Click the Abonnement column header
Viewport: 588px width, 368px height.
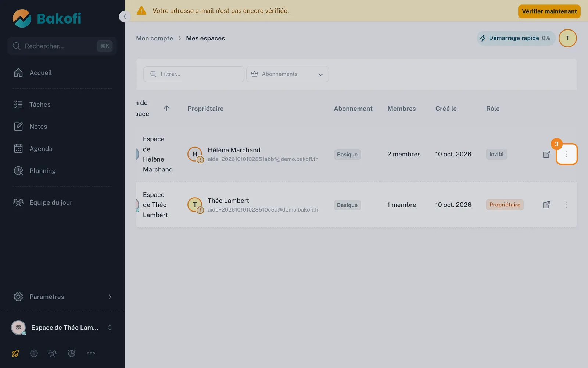click(353, 109)
